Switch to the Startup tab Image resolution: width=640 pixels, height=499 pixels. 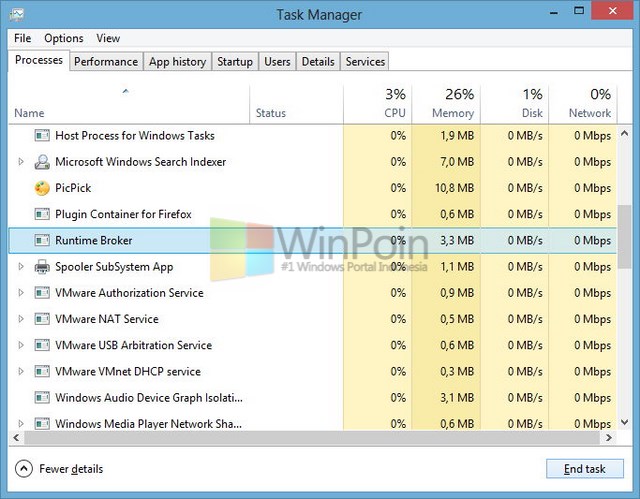pos(235,62)
